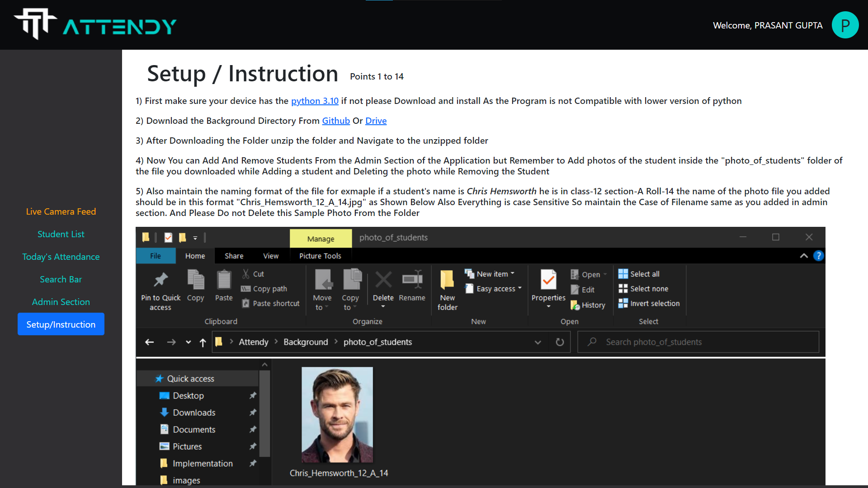The image size is (868, 488).
Task: Click the blue help question mark icon
Action: [x=818, y=256]
